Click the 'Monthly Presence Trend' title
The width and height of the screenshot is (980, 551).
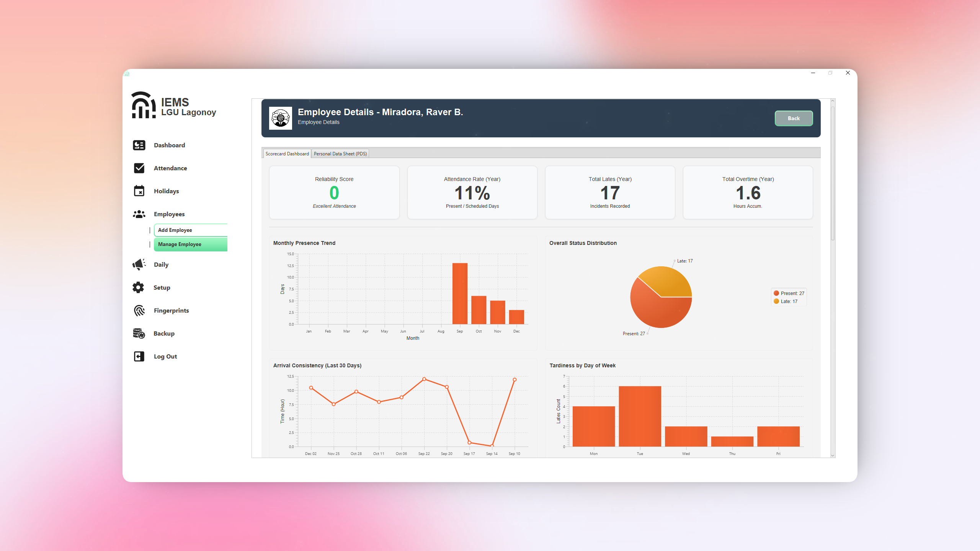[304, 243]
